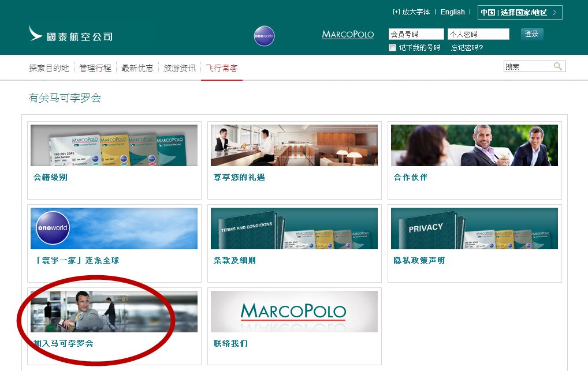Click the MarcoPolo wordmark in the header

click(x=348, y=35)
